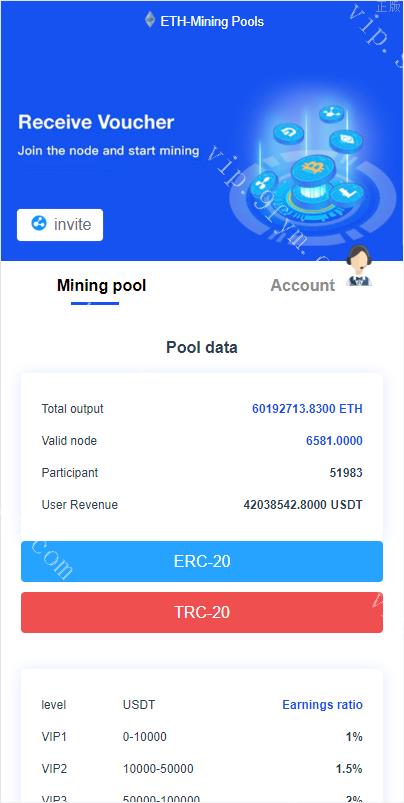The height and width of the screenshot is (803, 404).
Task: Switch to the Account tab
Action: (x=303, y=285)
